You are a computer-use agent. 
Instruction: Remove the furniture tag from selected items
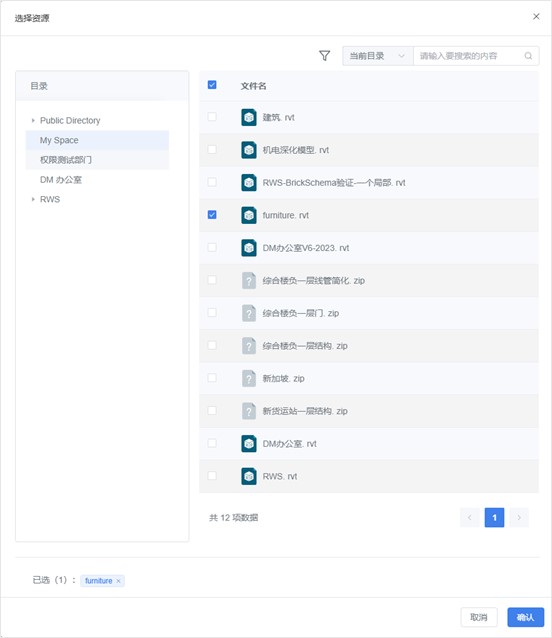(x=118, y=581)
